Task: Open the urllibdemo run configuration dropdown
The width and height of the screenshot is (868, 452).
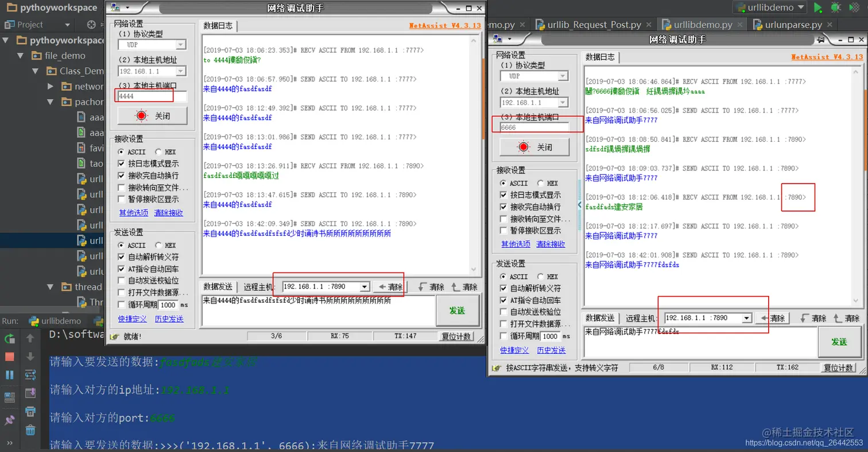Action: point(770,8)
